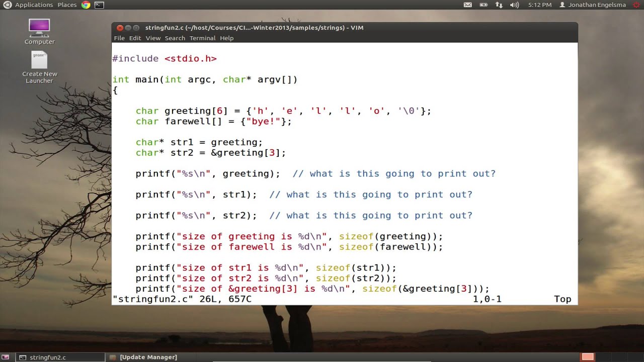Click the int main(int argc line

[205, 79]
